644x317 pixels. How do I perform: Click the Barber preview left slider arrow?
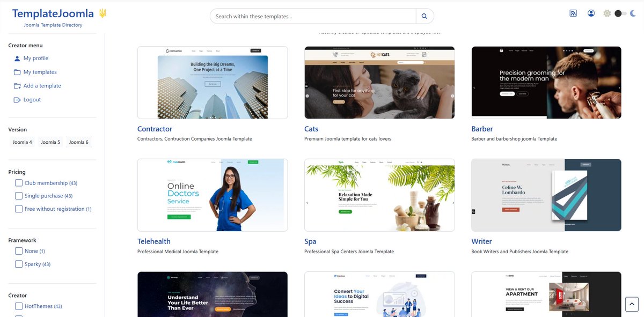pyautogui.click(x=474, y=87)
